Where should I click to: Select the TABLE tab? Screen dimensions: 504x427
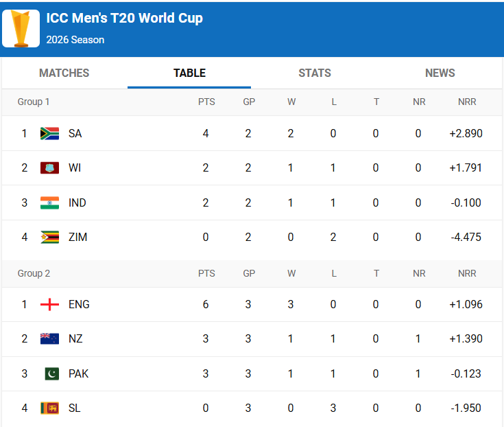tap(189, 73)
